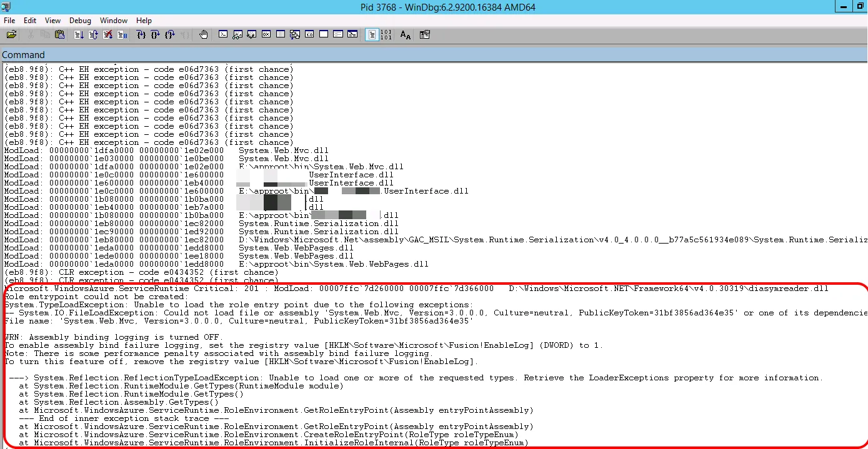Open the File menu
Viewport: 868px width, 449px height.
coord(9,21)
